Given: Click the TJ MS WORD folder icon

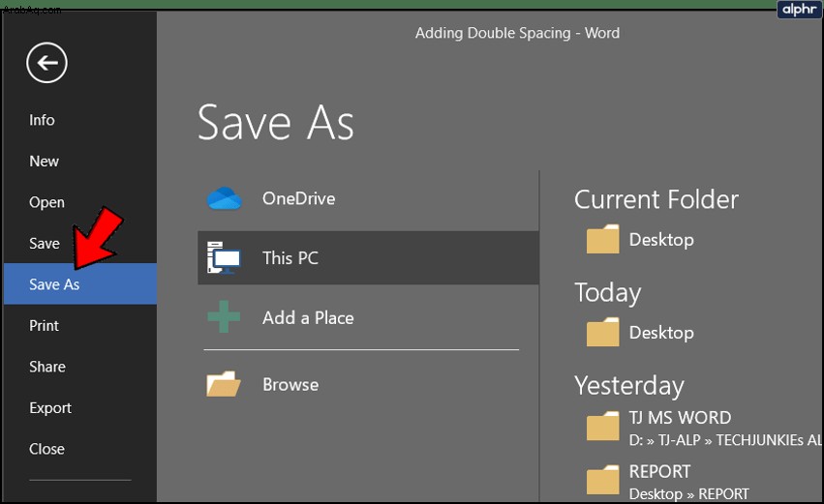Looking at the screenshot, I should point(603,426).
